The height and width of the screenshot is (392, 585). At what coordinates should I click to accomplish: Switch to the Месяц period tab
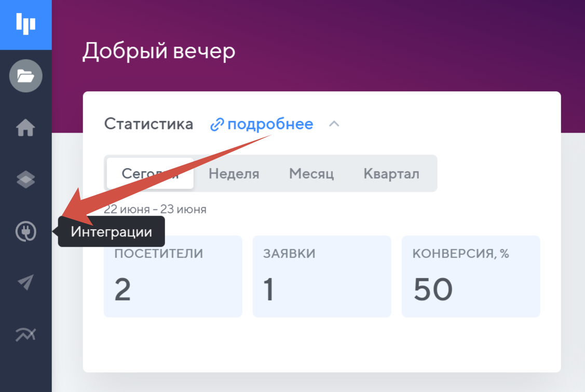click(x=311, y=174)
